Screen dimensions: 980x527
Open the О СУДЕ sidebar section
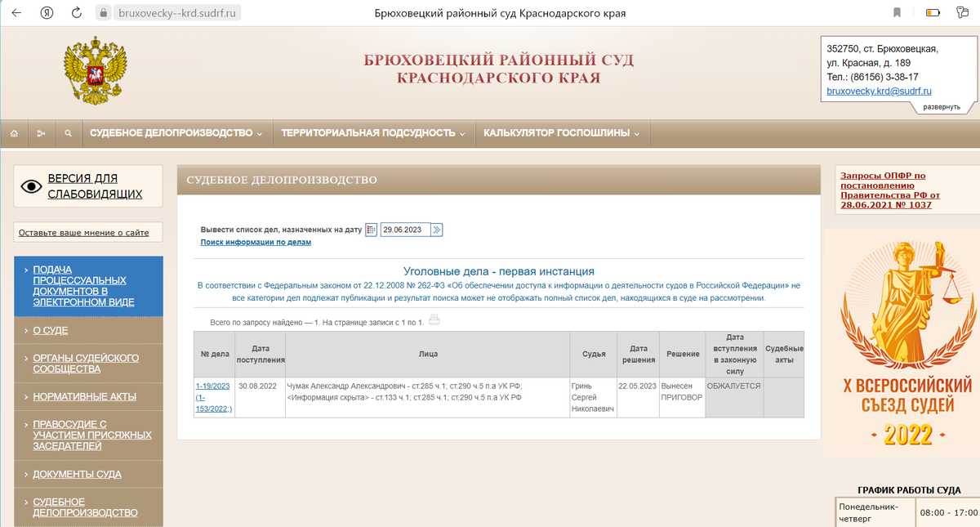pyautogui.click(x=49, y=330)
